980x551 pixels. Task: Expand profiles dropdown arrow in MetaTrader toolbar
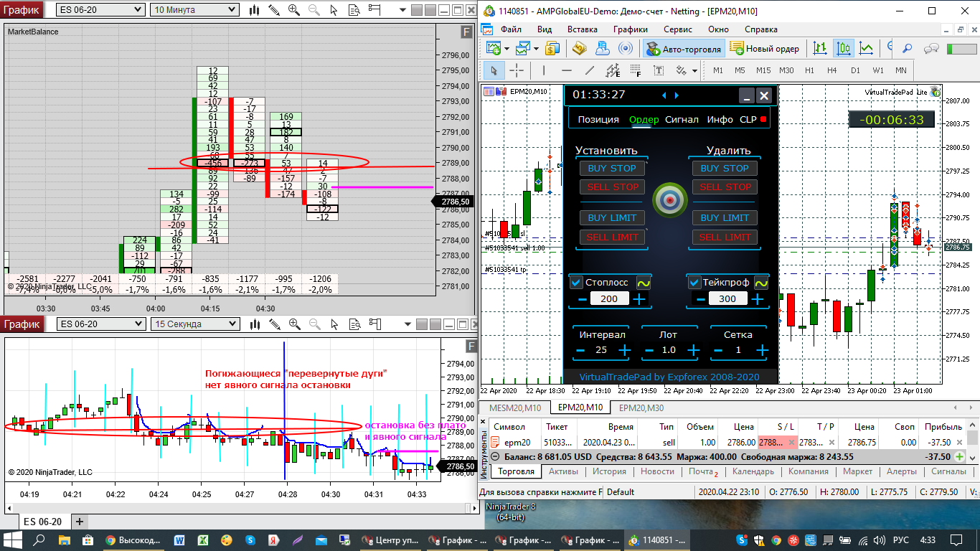click(535, 48)
